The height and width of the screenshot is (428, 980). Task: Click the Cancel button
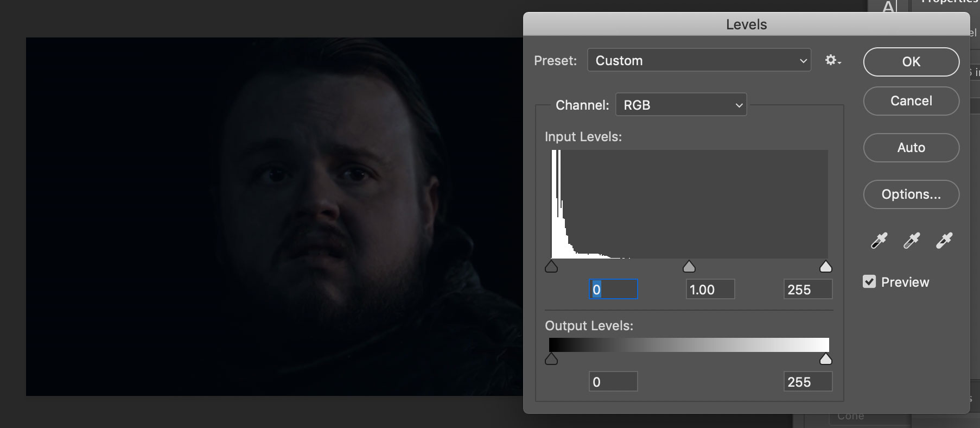click(x=911, y=101)
